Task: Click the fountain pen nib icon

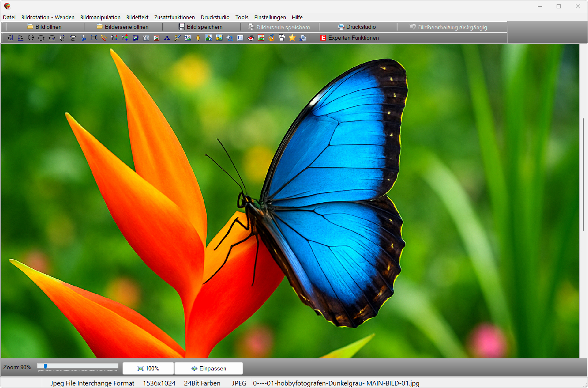Action: click(198, 38)
